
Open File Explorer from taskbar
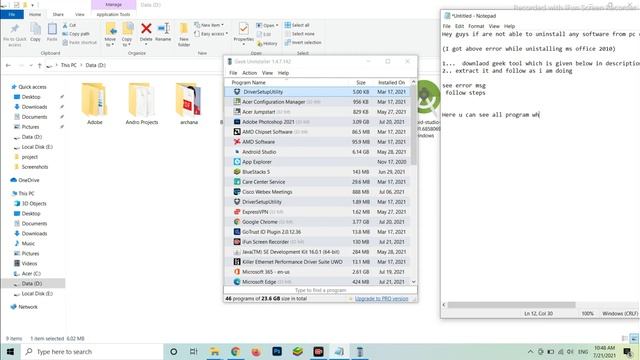pyautogui.click(x=214, y=351)
